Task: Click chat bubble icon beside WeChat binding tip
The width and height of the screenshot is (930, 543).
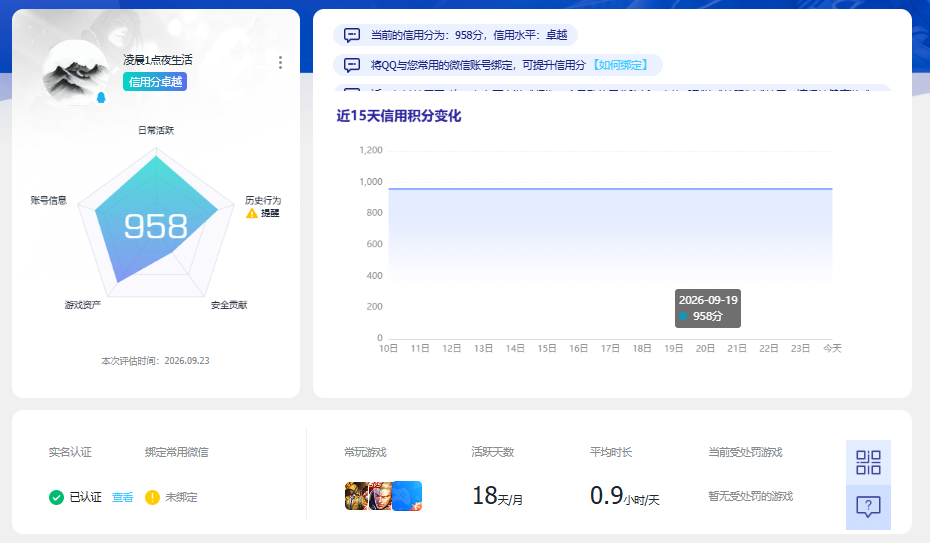Action: tap(352, 65)
